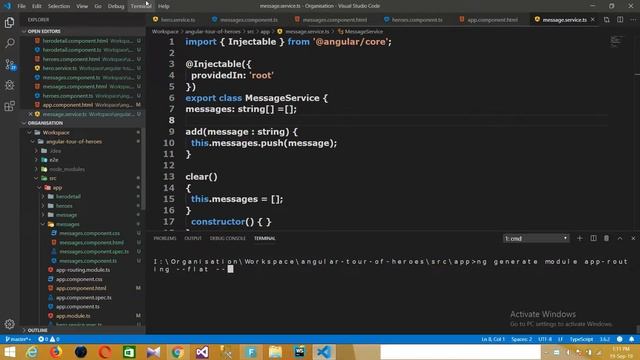
Task: Split the editor to the right
Action: pyautogui.click(x=620, y=20)
